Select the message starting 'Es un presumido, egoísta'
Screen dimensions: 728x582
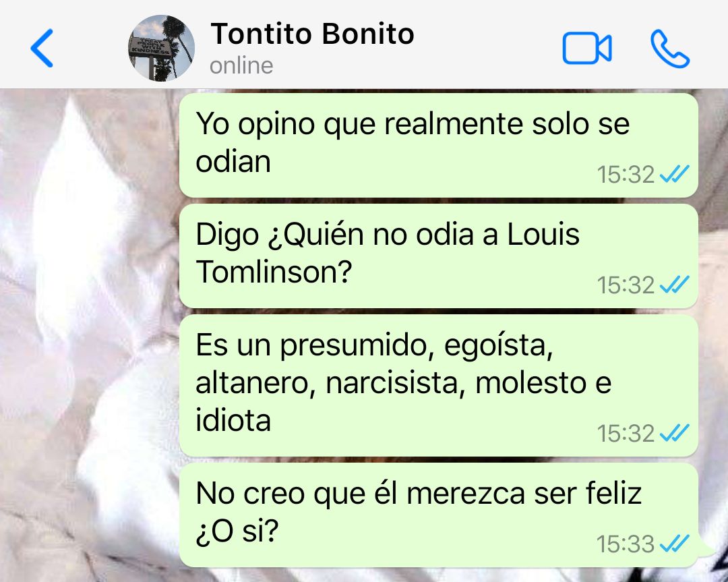pos(438,385)
